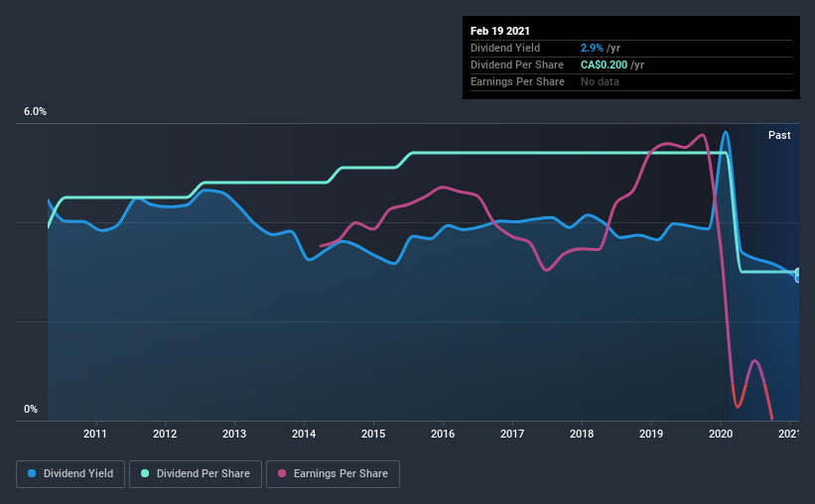Select the 2015 x-axis label
The image size is (815, 504).
coord(373,434)
